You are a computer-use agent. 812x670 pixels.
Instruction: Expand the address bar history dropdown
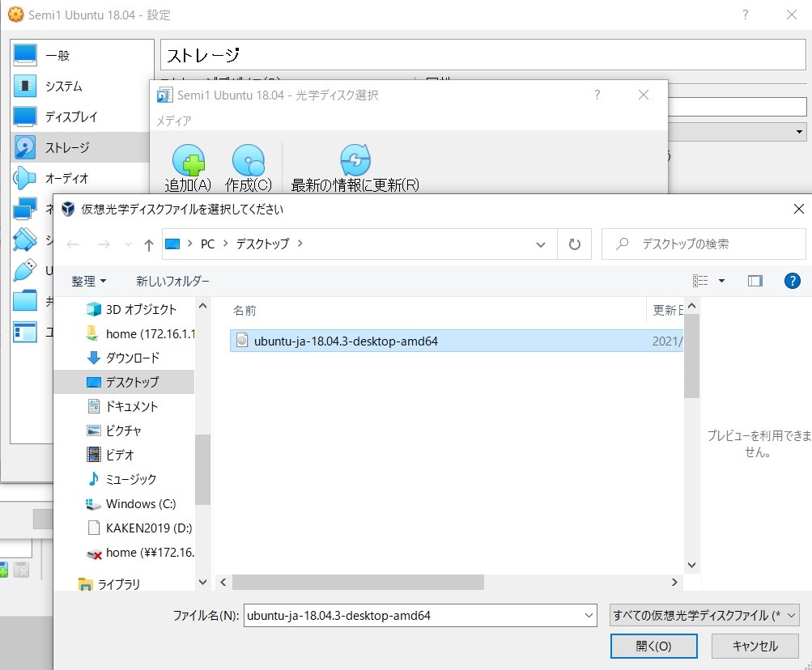[x=541, y=244]
